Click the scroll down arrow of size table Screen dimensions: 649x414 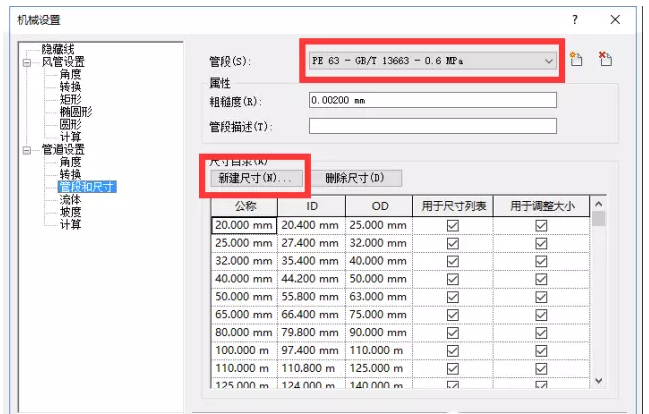tap(599, 380)
